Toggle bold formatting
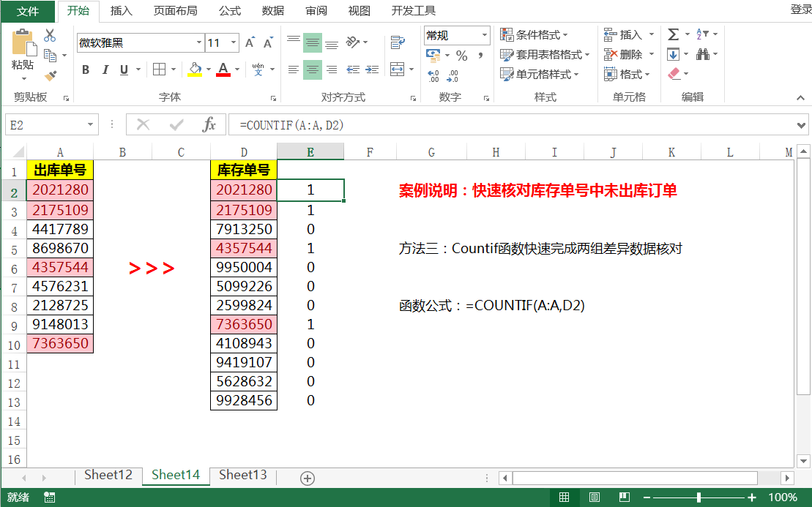The height and width of the screenshot is (507, 812). click(x=86, y=70)
